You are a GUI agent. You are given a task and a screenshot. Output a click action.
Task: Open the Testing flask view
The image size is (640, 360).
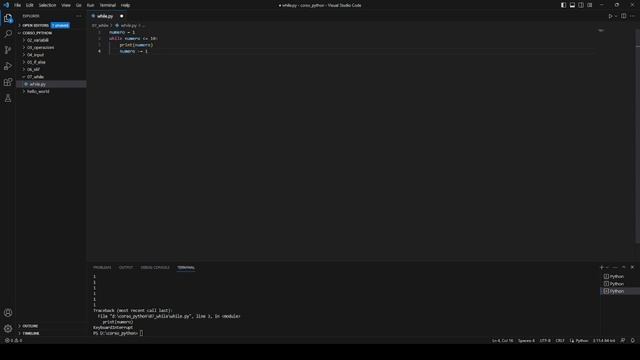[x=8, y=98]
